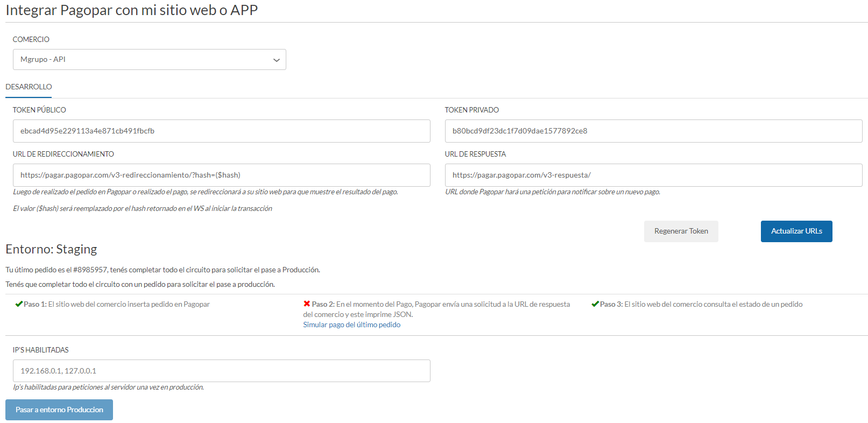Click the Regenerar Token button
The width and height of the screenshot is (868, 423).
[681, 231]
